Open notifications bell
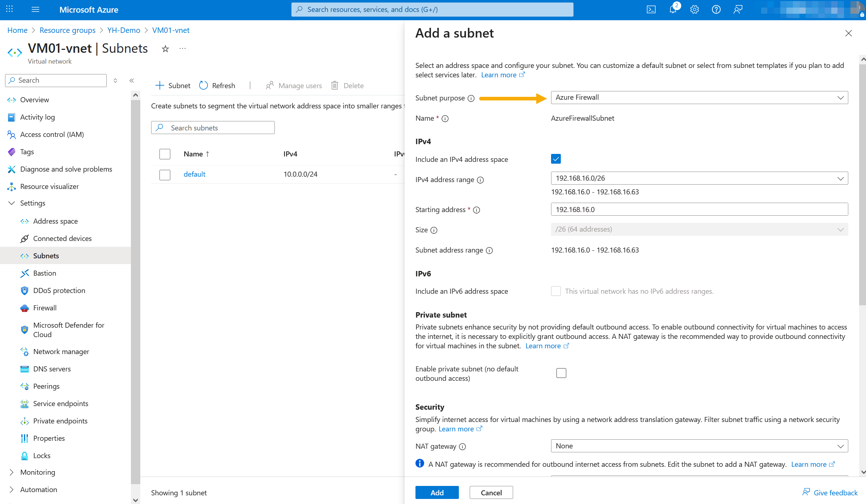 point(673,10)
